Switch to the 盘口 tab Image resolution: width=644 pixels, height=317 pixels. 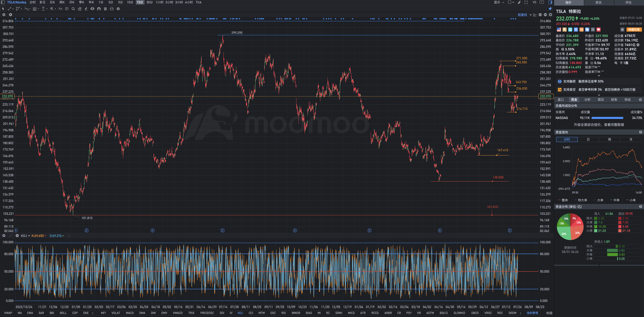tap(560, 100)
